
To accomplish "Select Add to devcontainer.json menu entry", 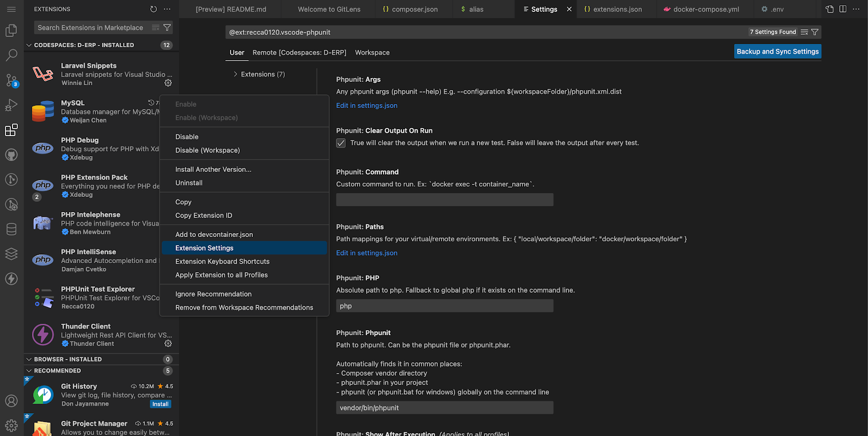I will [244, 234].
